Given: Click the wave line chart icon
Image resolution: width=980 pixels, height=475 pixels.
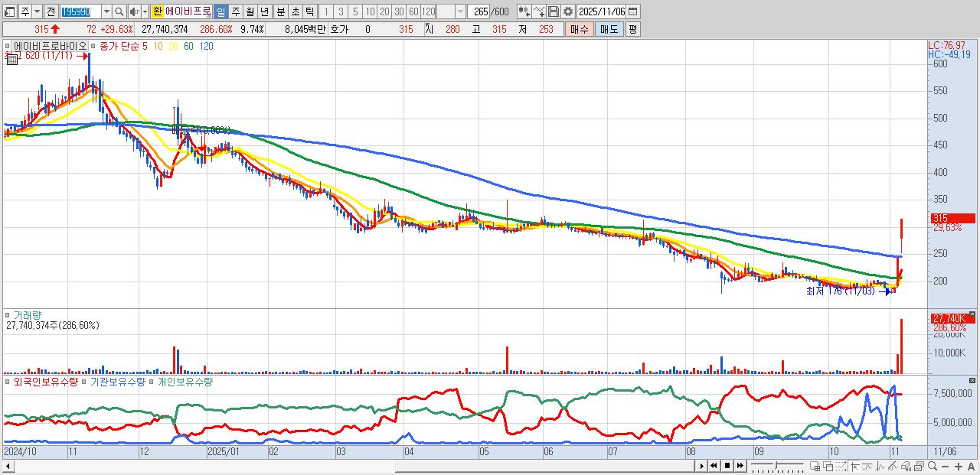Looking at the screenshot, I should click(880, 467).
